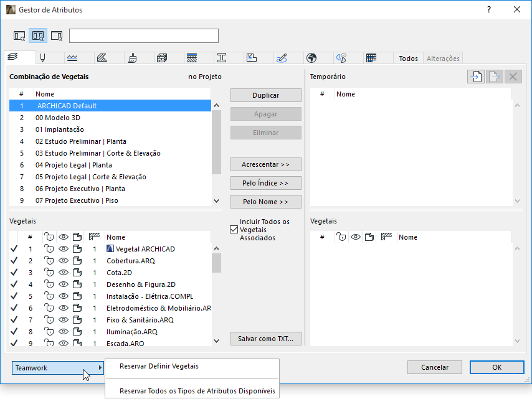The height and width of the screenshot is (399, 532).
Task: Toggle lock icon for Desenho & Figura.2D layer
Action: [x=49, y=284]
